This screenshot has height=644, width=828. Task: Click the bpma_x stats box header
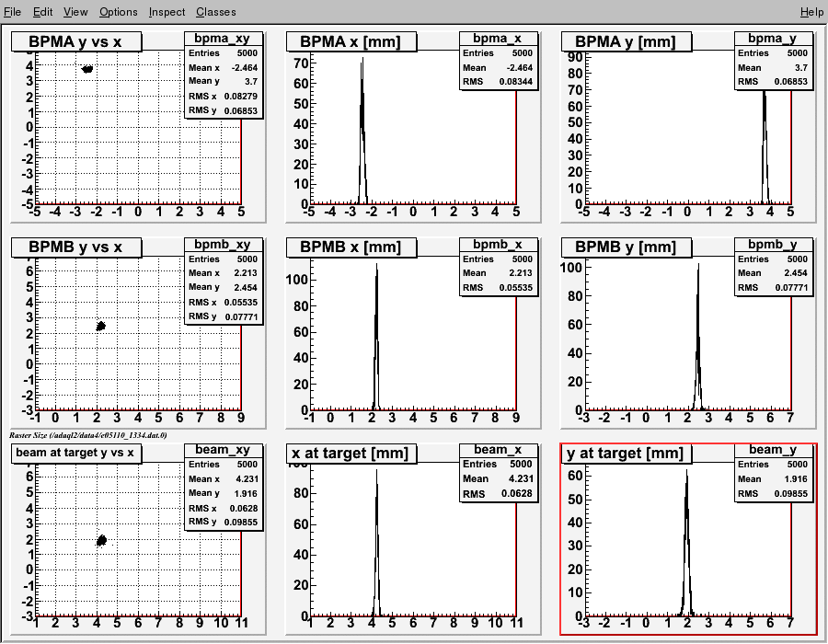pyautogui.click(x=498, y=39)
